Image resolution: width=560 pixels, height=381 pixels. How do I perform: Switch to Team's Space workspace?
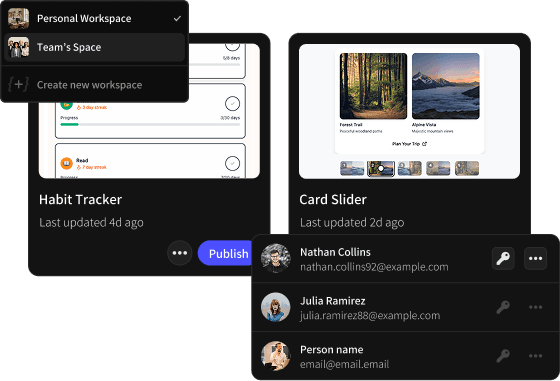pos(94,47)
